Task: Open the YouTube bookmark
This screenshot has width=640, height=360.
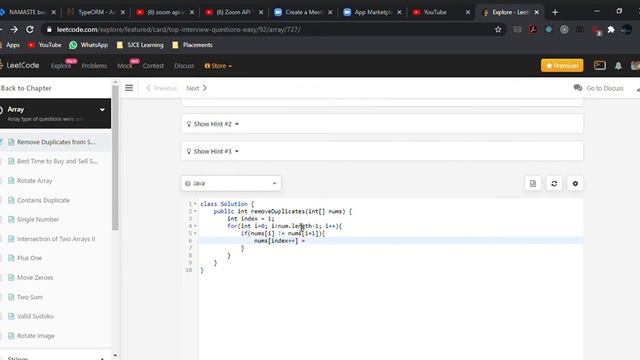Action: click(44, 45)
